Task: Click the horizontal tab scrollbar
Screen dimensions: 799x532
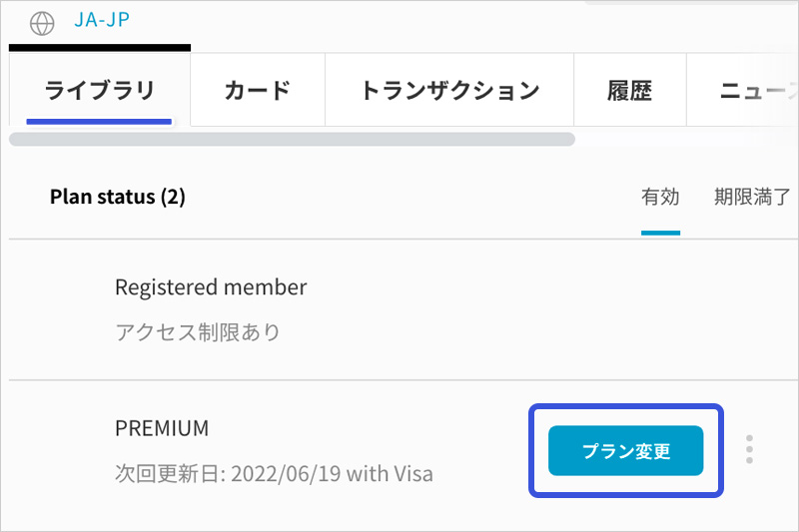Action: 292,139
